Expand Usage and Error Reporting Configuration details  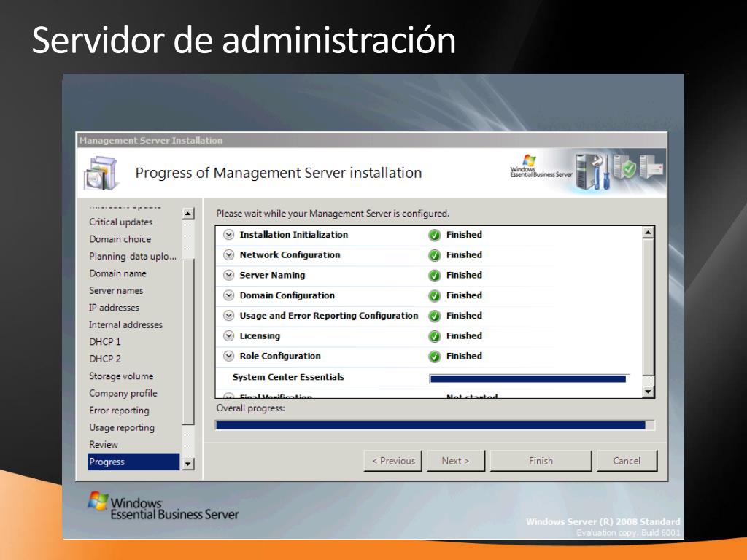coord(229,316)
